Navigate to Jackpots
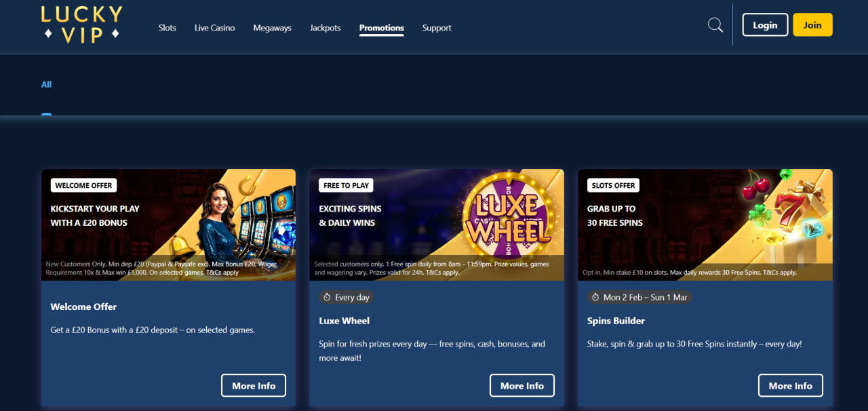 (x=325, y=28)
